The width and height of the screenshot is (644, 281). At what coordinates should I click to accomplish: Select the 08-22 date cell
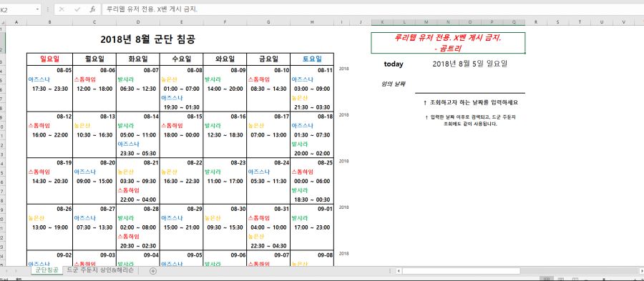tap(182, 162)
